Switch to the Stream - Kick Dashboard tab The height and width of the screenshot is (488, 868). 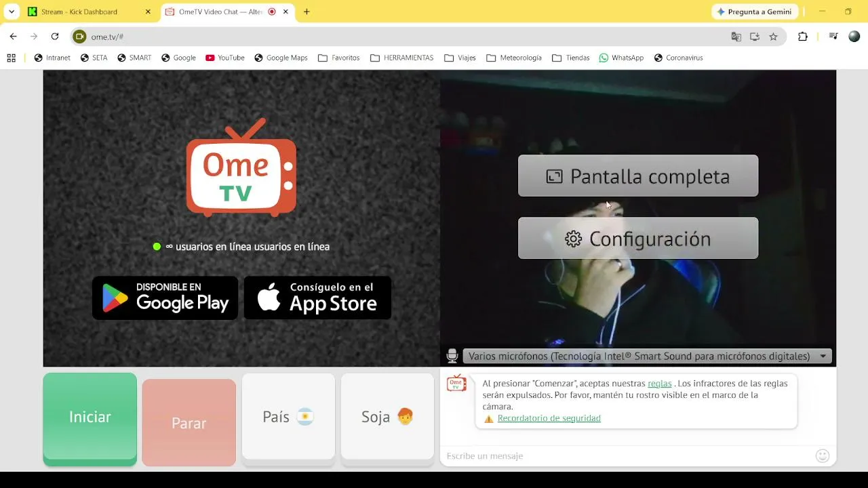coord(90,12)
